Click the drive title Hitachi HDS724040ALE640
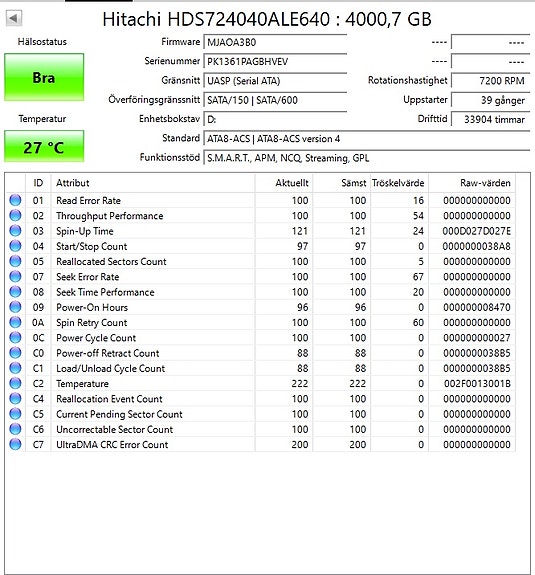This screenshot has width=535, height=575. (267, 19)
